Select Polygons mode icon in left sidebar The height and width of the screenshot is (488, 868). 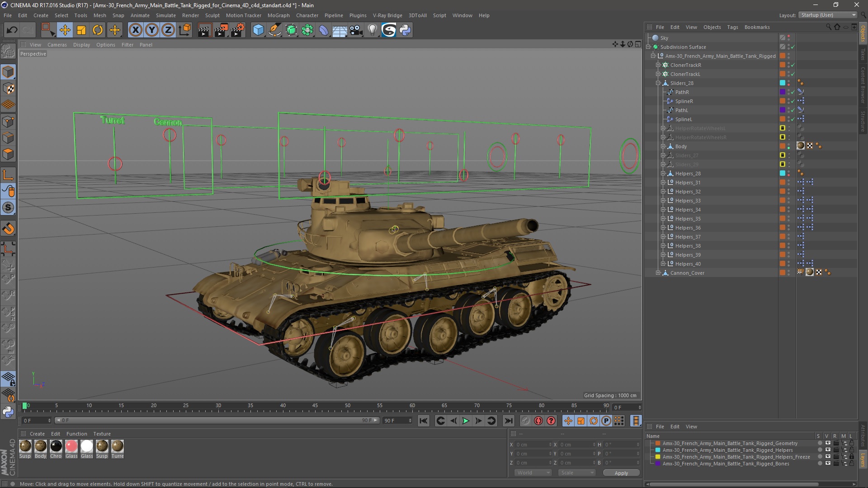click(x=8, y=155)
